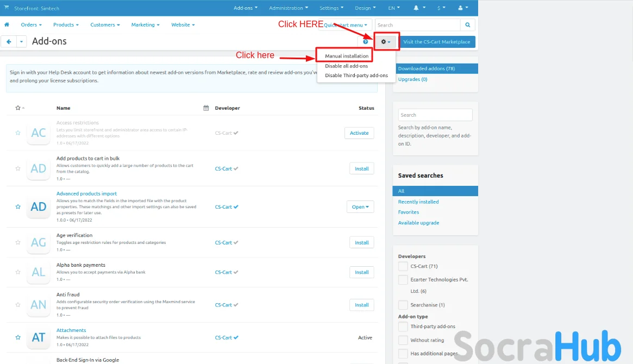The width and height of the screenshot is (633, 364).
Task: Click the AT Attachments logo
Action: [39, 337]
